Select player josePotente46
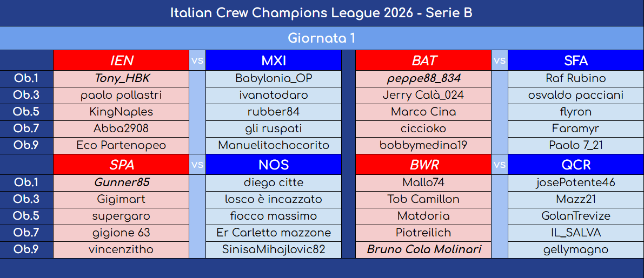644x278 pixels. click(576, 182)
